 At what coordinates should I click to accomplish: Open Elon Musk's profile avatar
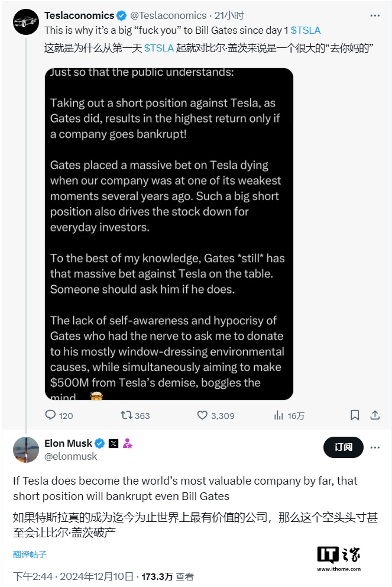tap(26, 450)
